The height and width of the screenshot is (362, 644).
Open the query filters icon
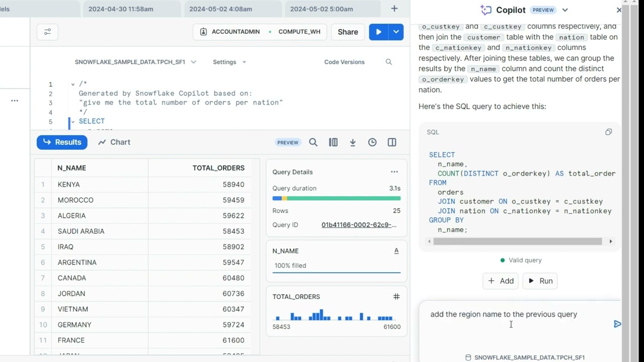[x=48, y=32]
